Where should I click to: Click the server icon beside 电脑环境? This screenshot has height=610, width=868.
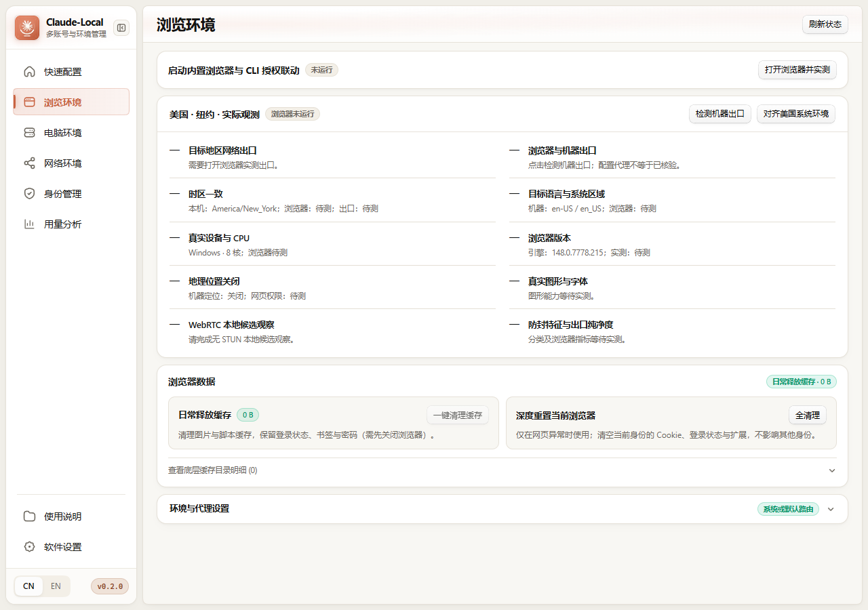pos(29,133)
